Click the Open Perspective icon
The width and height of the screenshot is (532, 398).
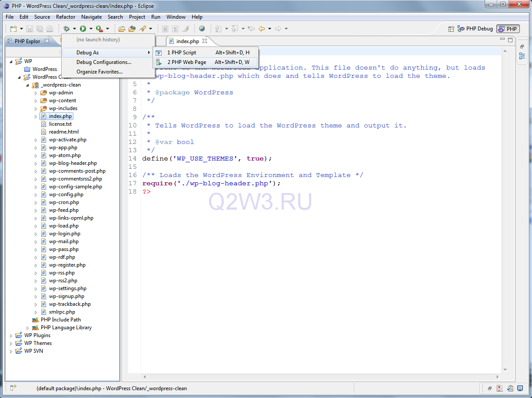click(x=451, y=29)
